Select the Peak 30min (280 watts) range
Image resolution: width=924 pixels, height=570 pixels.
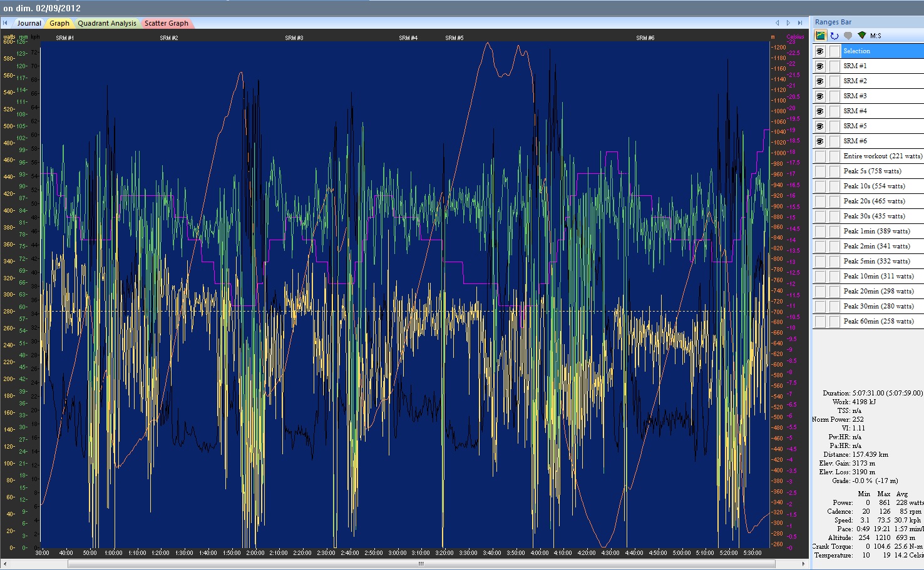(878, 307)
